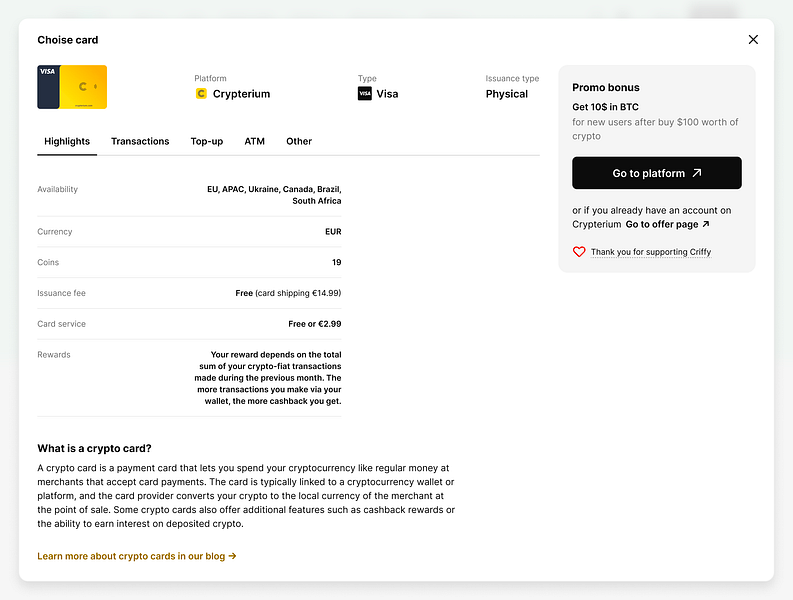
Task: Click the Card service label
Action: 61,324
